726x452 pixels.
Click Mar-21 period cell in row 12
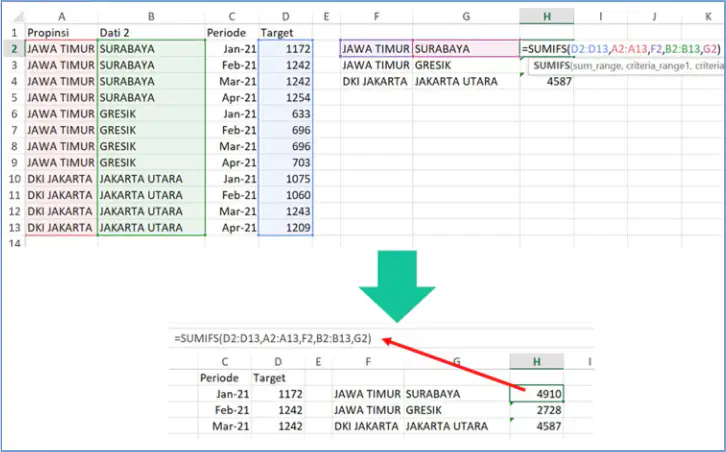point(232,211)
